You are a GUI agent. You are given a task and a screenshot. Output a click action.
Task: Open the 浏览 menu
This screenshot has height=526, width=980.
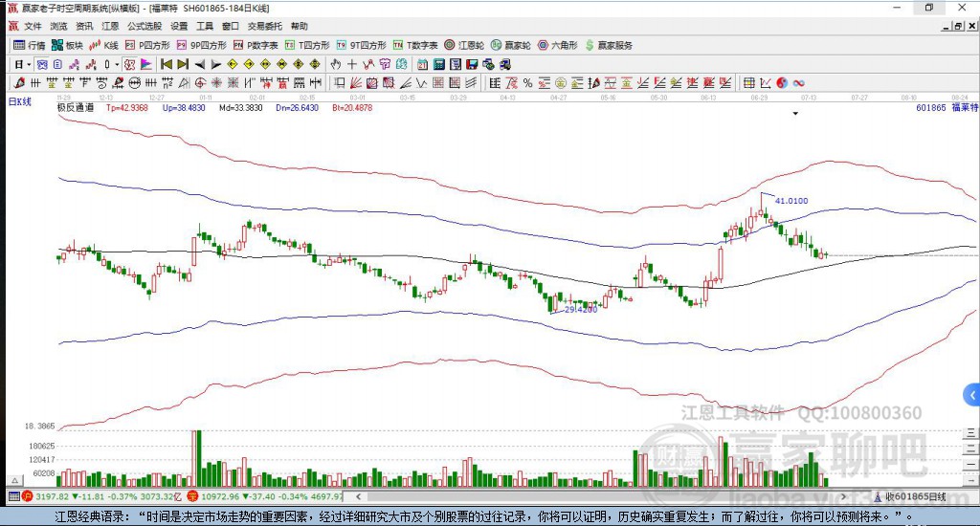[x=58, y=26]
